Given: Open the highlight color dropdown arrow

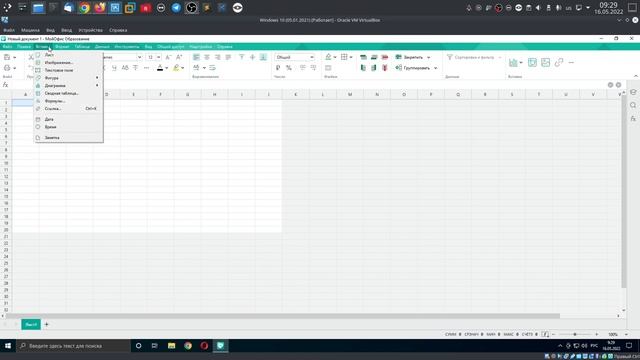Looking at the screenshot, I should [x=182, y=68].
